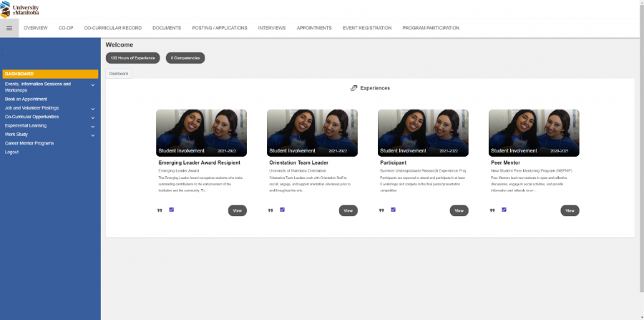Click quote icon on the Peer Mentor card
This screenshot has height=320, width=644.
tap(492, 210)
